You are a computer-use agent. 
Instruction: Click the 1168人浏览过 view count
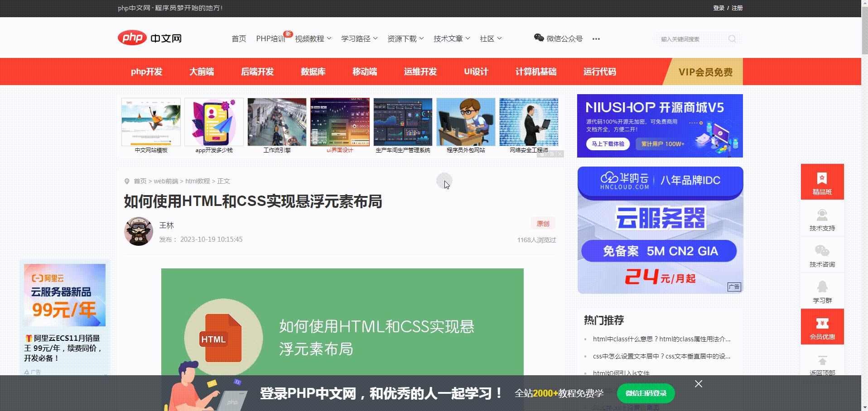point(536,240)
